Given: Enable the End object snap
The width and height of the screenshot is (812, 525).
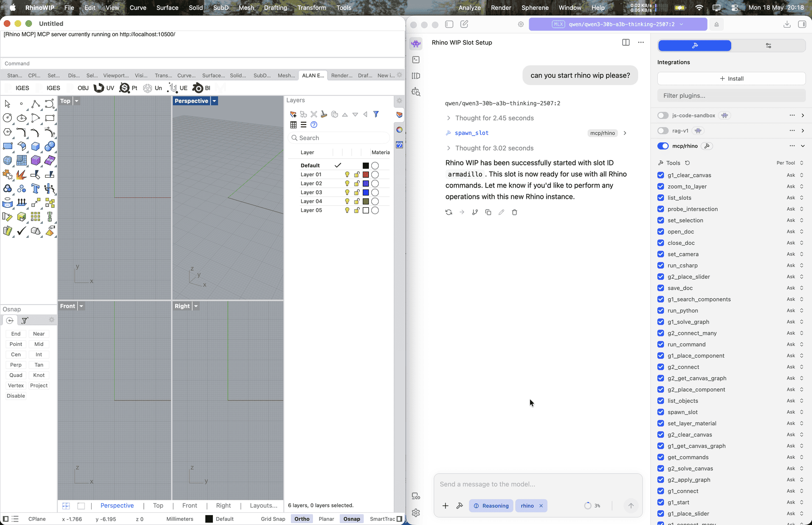Looking at the screenshot, I should 16,334.
